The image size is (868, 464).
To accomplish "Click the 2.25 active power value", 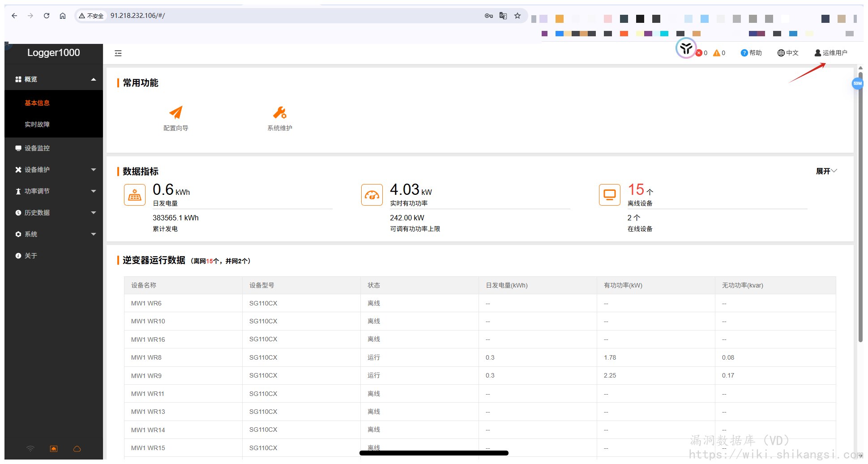I will click(610, 375).
